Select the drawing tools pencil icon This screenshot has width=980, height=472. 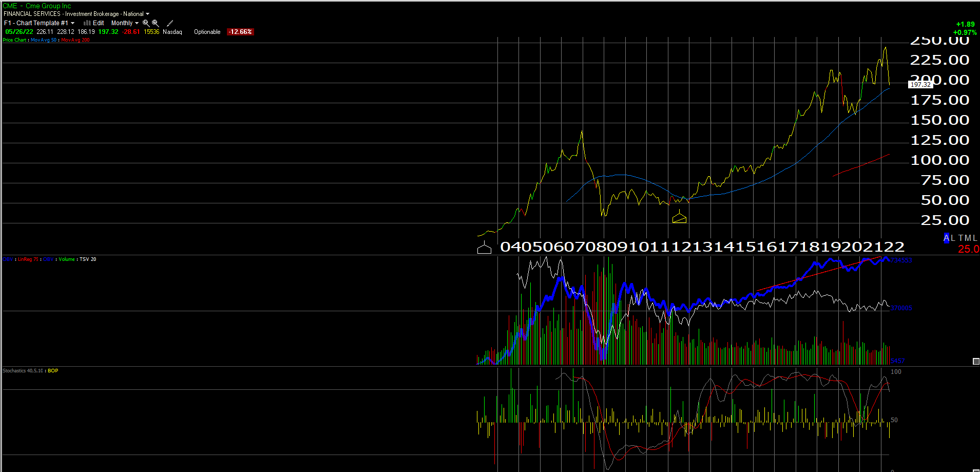pos(170,23)
